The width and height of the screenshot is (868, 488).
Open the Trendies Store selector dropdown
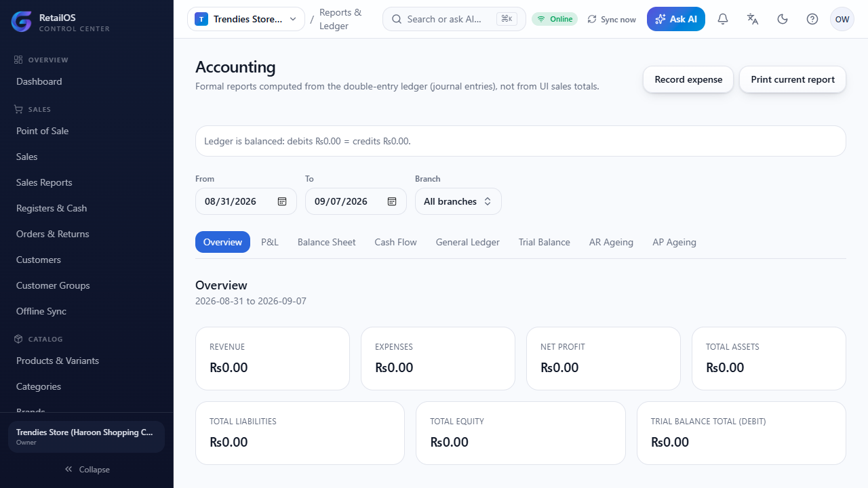[246, 19]
